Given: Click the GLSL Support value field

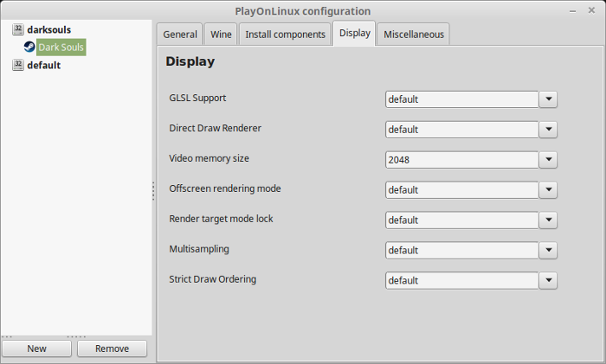Looking at the screenshot, I should [x=462, y=99].
